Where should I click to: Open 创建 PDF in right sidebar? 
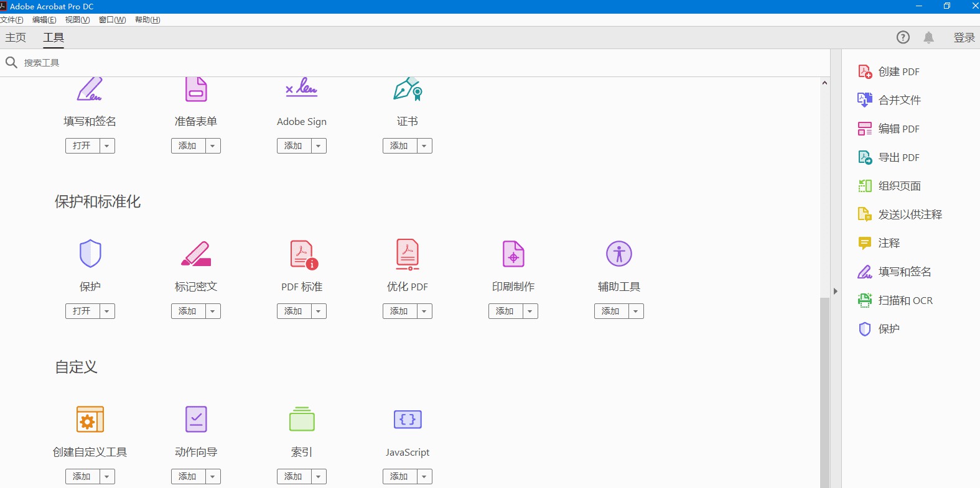coord(889,71)
